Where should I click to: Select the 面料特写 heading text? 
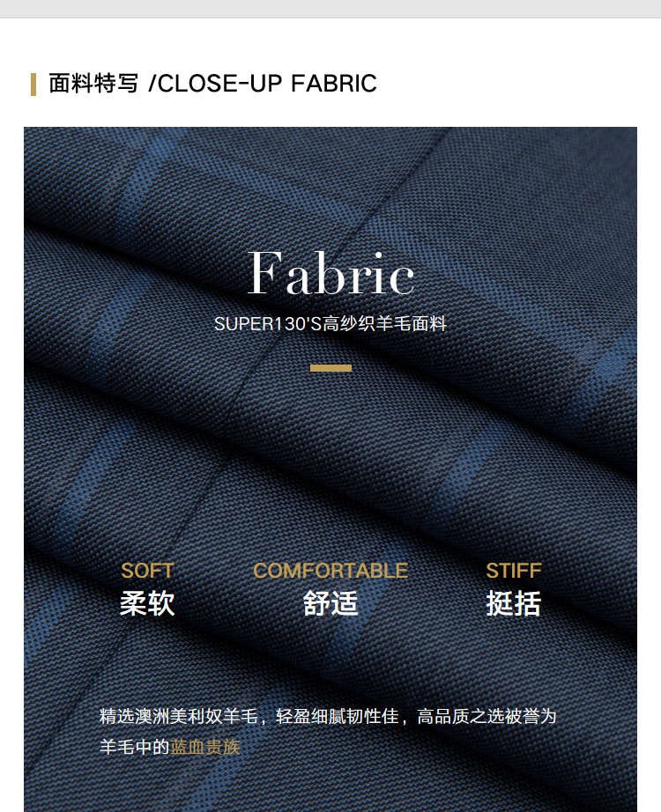93,84
